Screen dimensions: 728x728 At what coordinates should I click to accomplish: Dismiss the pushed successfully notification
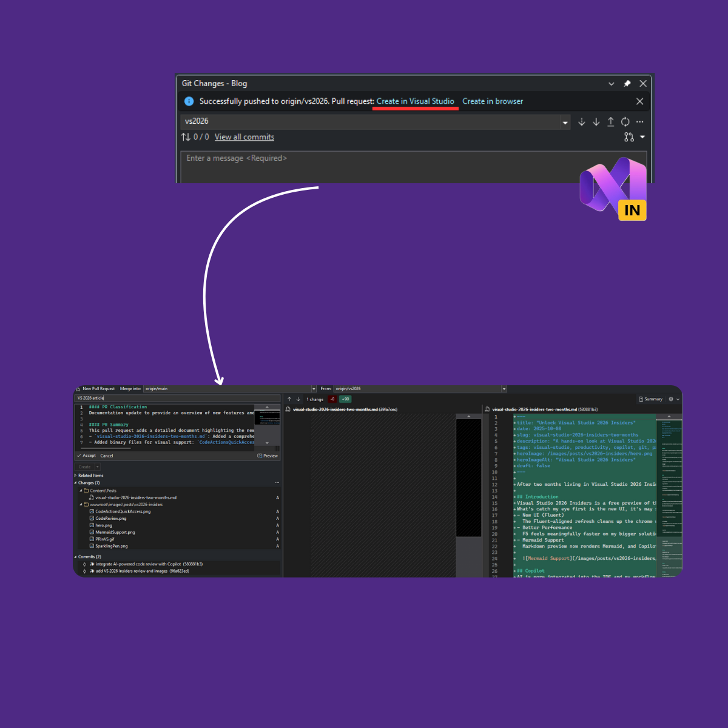tap(639, 101)
